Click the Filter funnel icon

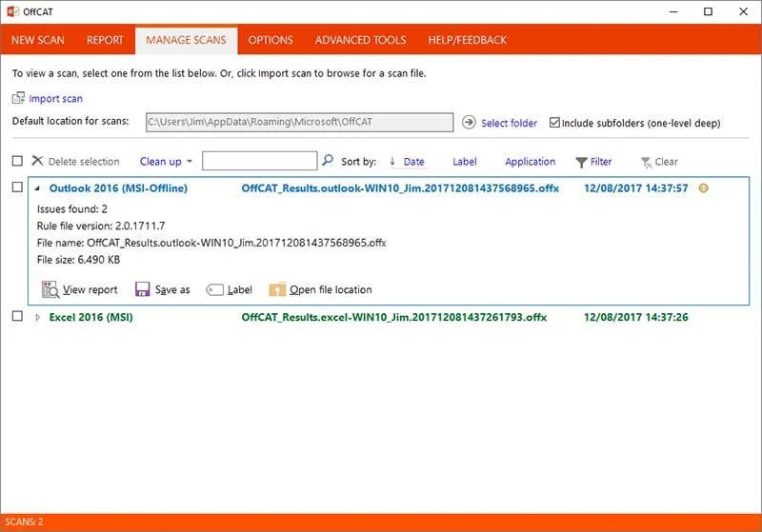point(581,162)
